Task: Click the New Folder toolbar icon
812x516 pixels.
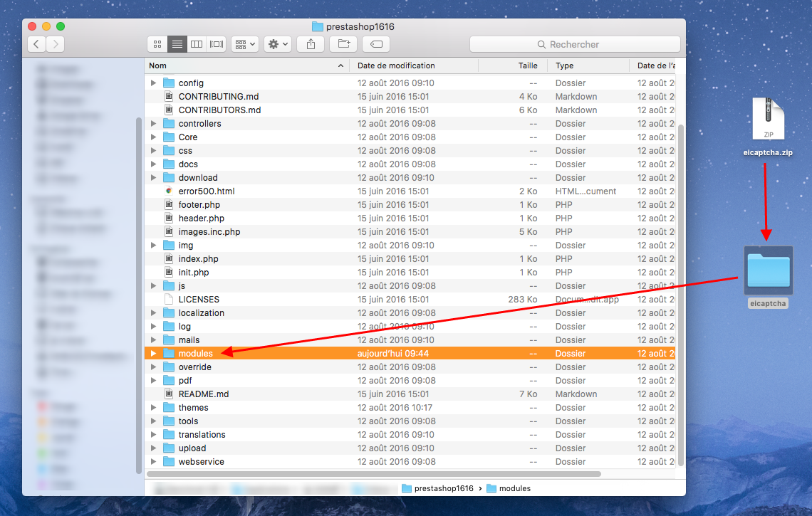Action: tap(343, 44)
